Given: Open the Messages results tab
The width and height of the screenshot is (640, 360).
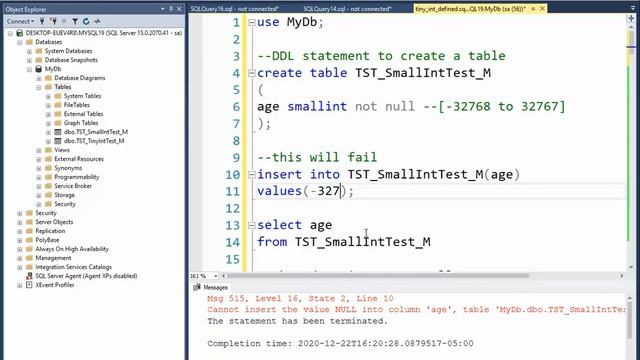Looking at the screenshot, I should click(211, 287).
